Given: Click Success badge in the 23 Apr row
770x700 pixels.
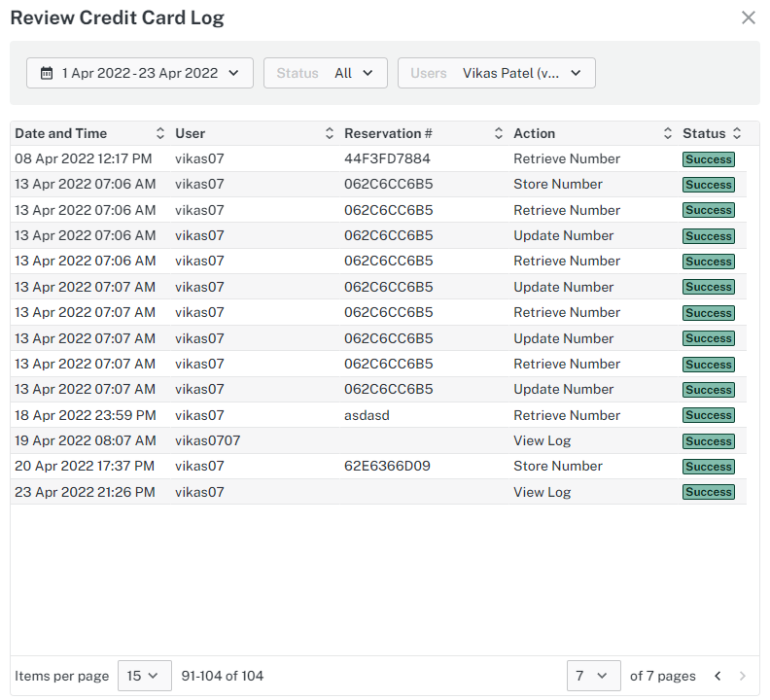Looking at the screenshot, I should click(709, 492).
